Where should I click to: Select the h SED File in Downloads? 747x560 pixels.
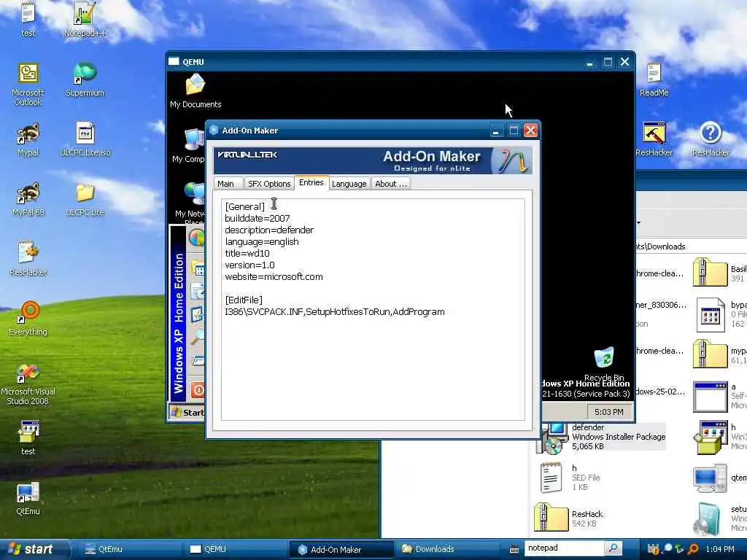tap(570, 478)
